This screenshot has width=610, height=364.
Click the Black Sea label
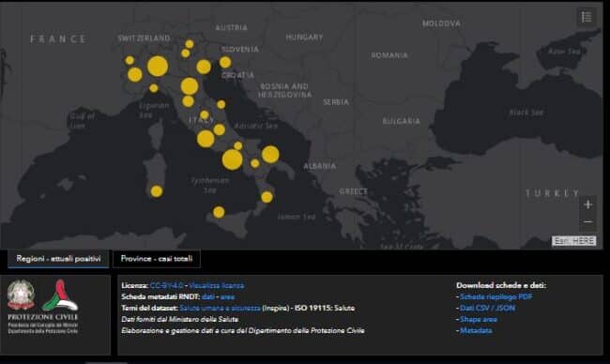point(526,113)
